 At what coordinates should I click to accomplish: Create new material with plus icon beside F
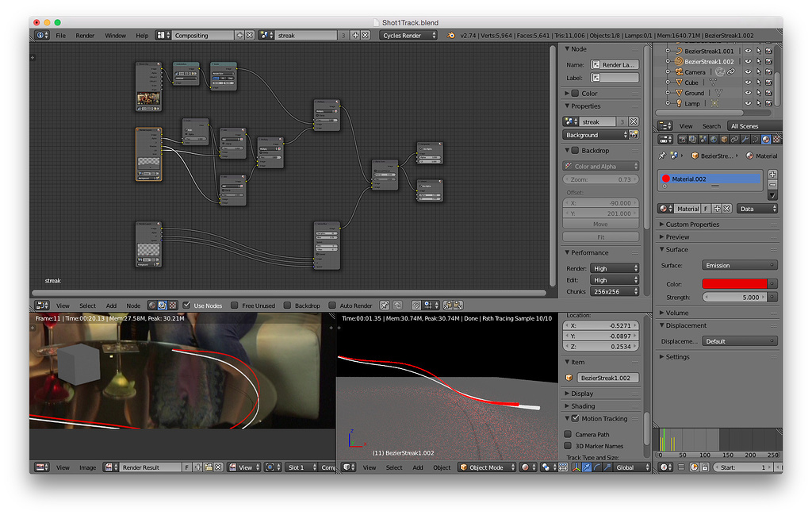point(717,209)
